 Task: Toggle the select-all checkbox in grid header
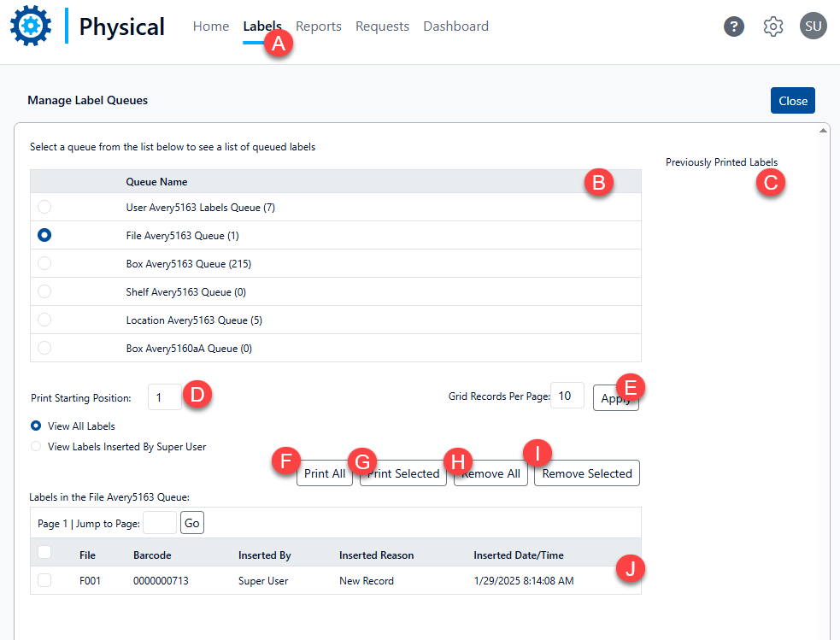[44, 553]
